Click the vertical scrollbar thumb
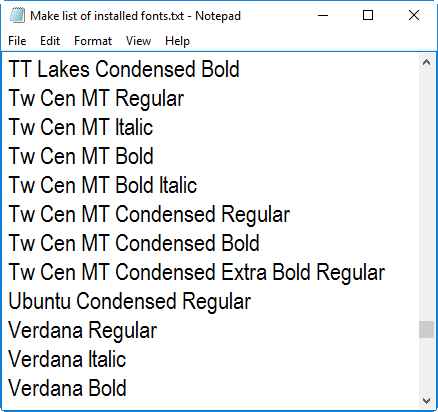Image resolution: width=438 pixels, height=412 pixels. (426, 329)
